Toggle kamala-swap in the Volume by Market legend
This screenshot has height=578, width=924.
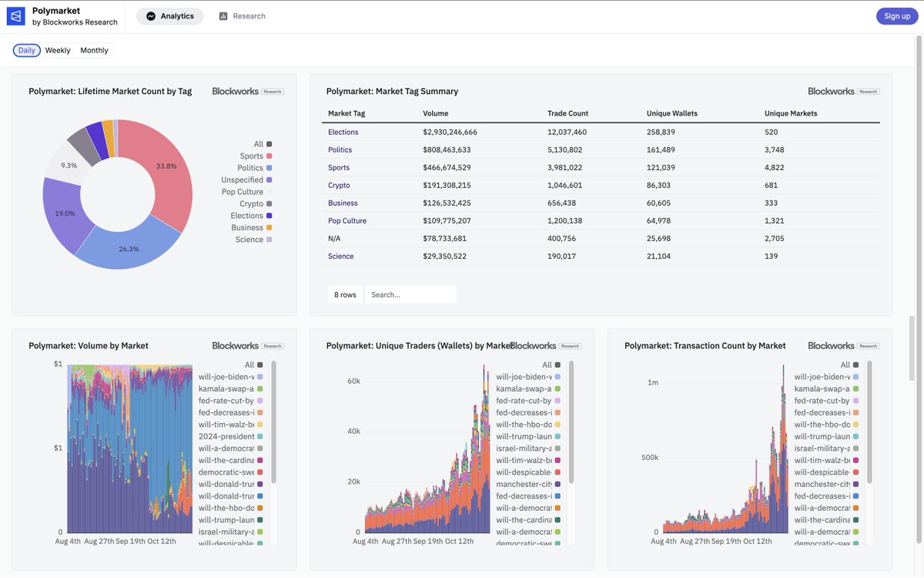(x=231, y=388)
